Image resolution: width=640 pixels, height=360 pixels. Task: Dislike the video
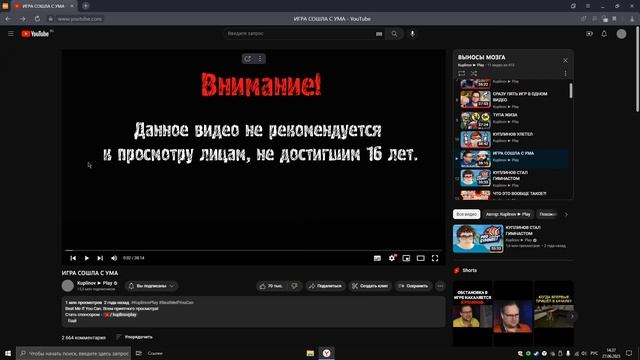(294, 286)
